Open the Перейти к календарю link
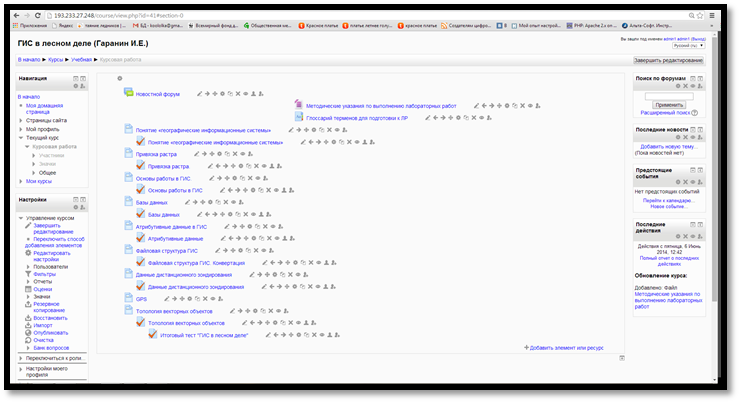This screenshot has width=740, height=403. click(669, 201)
